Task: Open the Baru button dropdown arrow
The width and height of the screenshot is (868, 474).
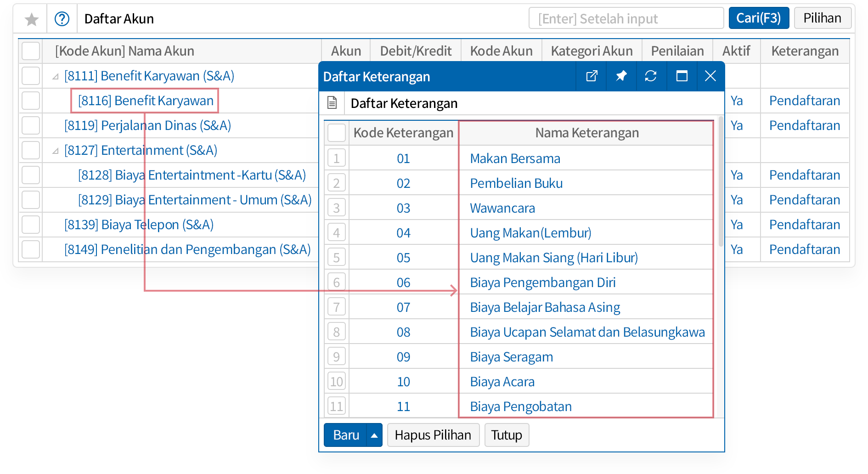Action: [374, 435]
